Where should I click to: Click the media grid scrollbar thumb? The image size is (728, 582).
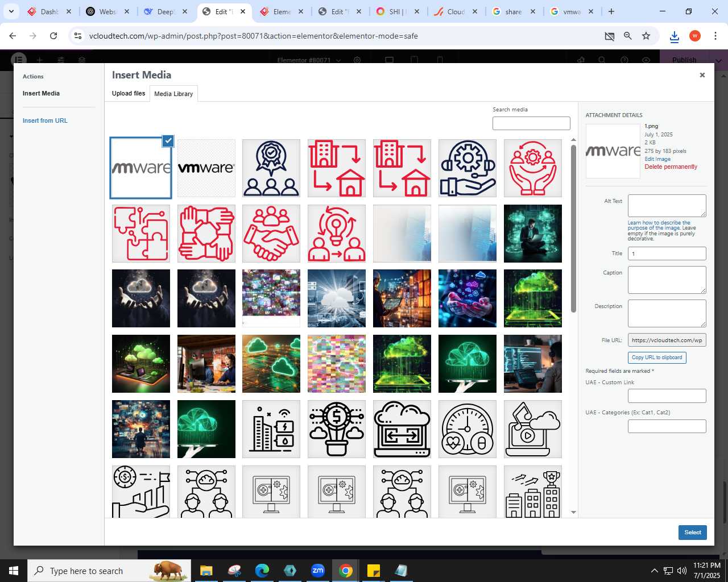(573, 228)
